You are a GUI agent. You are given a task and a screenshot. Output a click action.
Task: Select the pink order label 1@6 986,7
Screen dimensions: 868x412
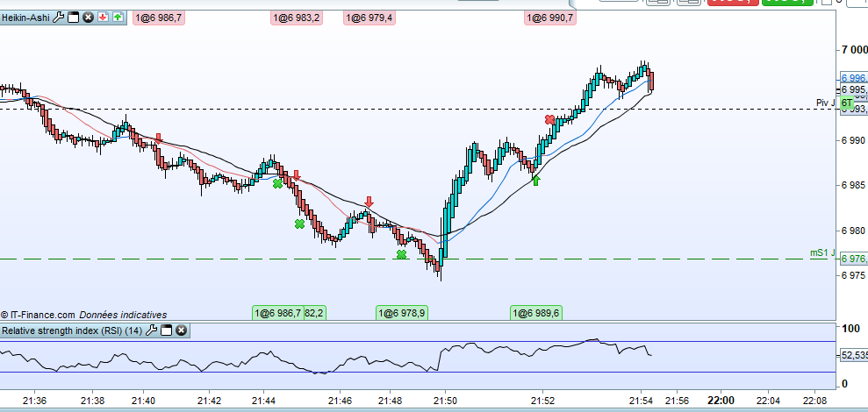pyautogui.click(x=159, y=18)
